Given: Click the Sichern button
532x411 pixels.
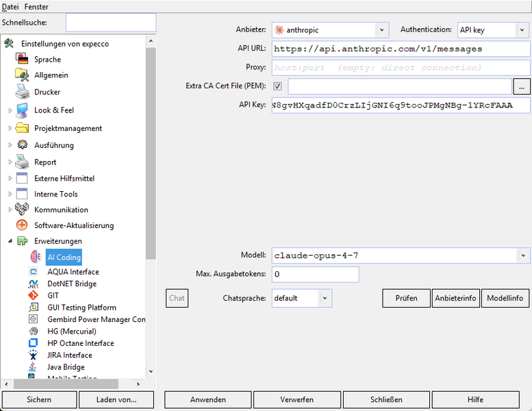Looking at the screenshot, I should click(x=39, y=399).
